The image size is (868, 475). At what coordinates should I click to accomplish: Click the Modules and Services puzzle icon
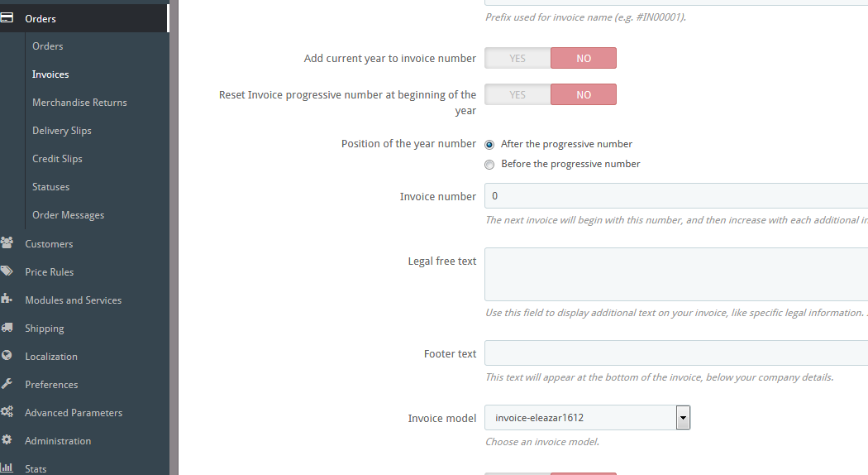(x=7, y=300)
